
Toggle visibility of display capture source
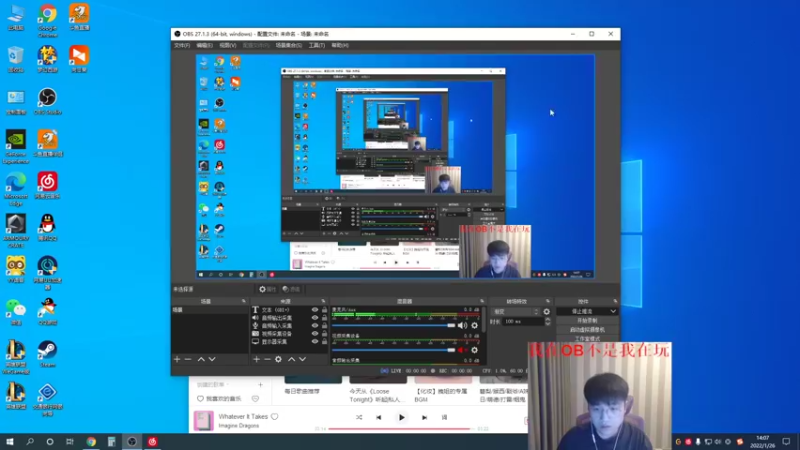[315, 341]
